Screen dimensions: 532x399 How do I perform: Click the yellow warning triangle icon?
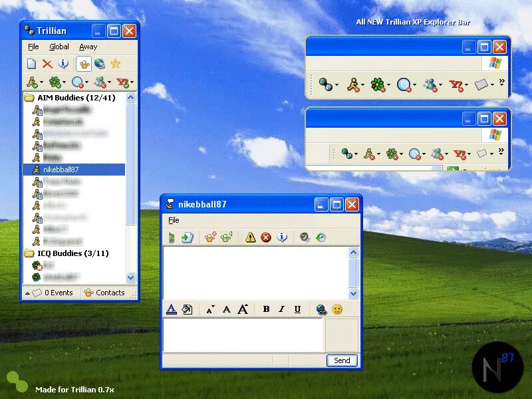click(x=251, y=237)
